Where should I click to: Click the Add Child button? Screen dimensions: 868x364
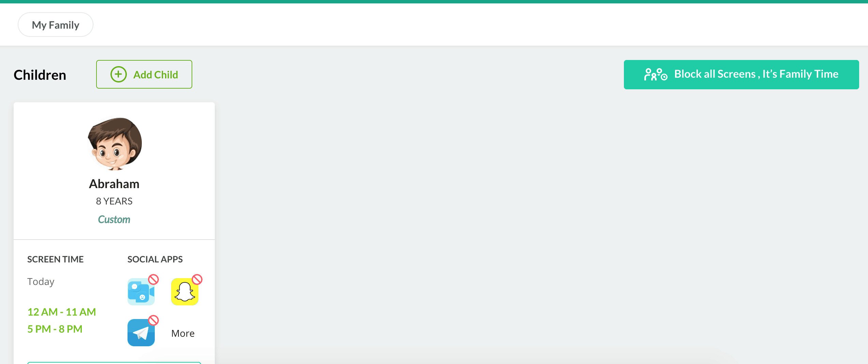[x=144, y=74]
